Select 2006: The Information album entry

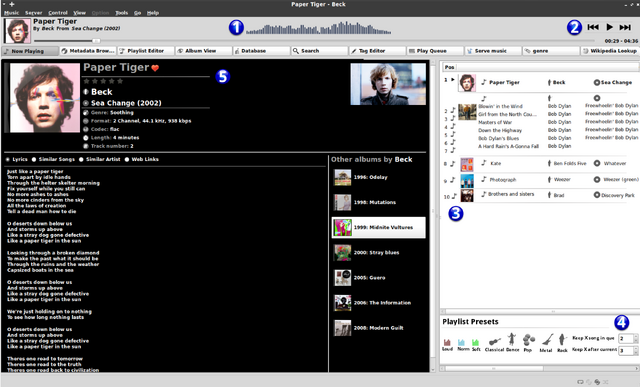click(379, 303)
